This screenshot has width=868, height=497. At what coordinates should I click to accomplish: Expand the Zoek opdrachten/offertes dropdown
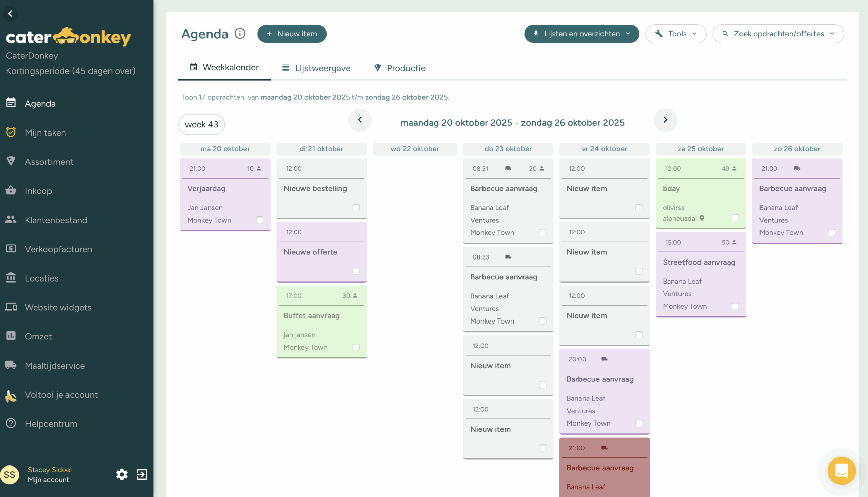(778, 34)
